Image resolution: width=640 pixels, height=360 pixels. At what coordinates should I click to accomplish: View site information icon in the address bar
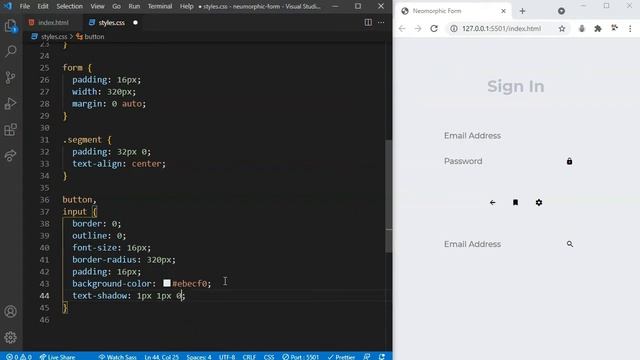pos(453,29)
